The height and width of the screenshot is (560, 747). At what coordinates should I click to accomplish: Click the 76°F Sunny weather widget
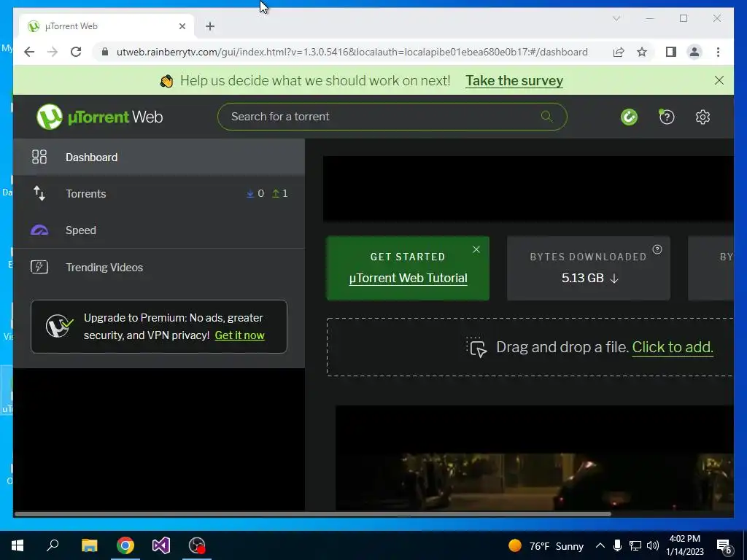[x=546, y=545]
